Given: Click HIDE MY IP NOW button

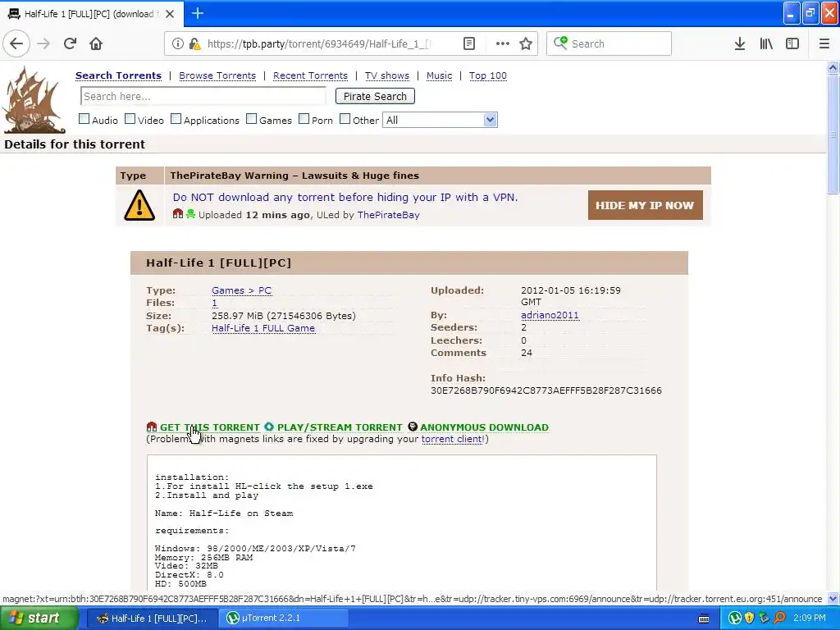Looking at the screenshot, I should click(645, 205).
